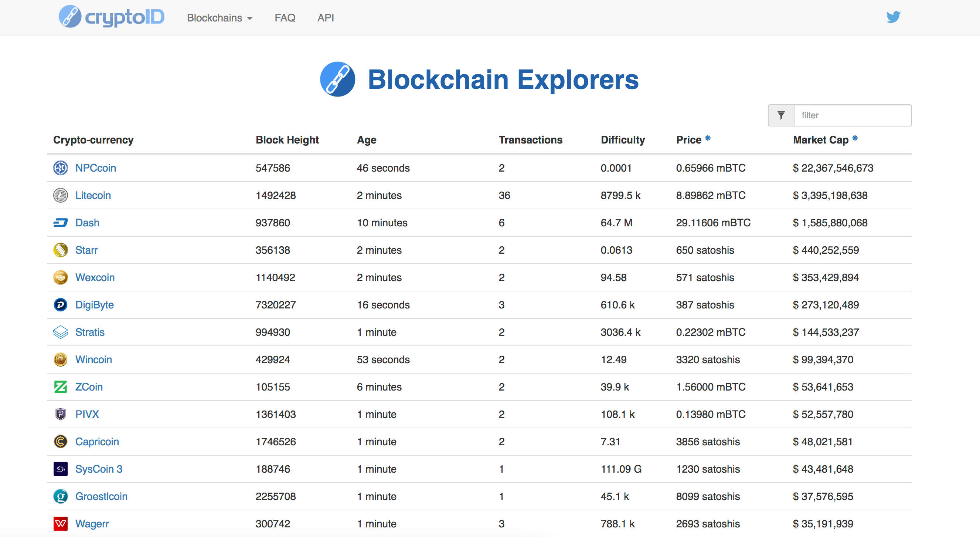Select age value 53 seconds

[x=383, y=359]
